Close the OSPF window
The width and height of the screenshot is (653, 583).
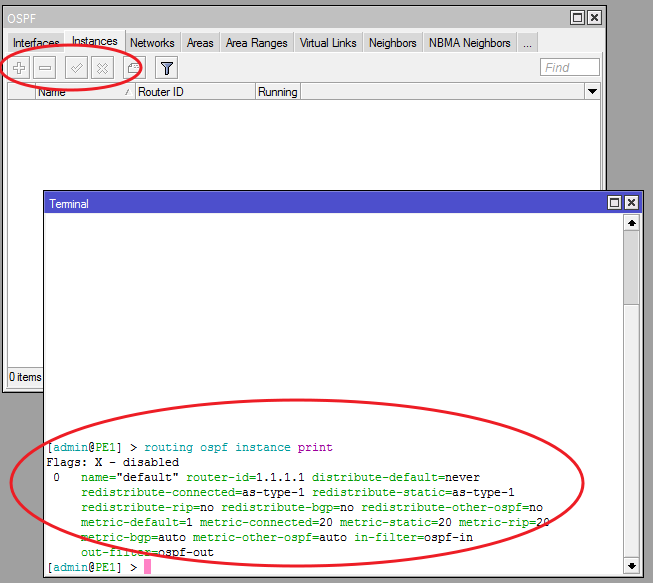click(594, 17)
